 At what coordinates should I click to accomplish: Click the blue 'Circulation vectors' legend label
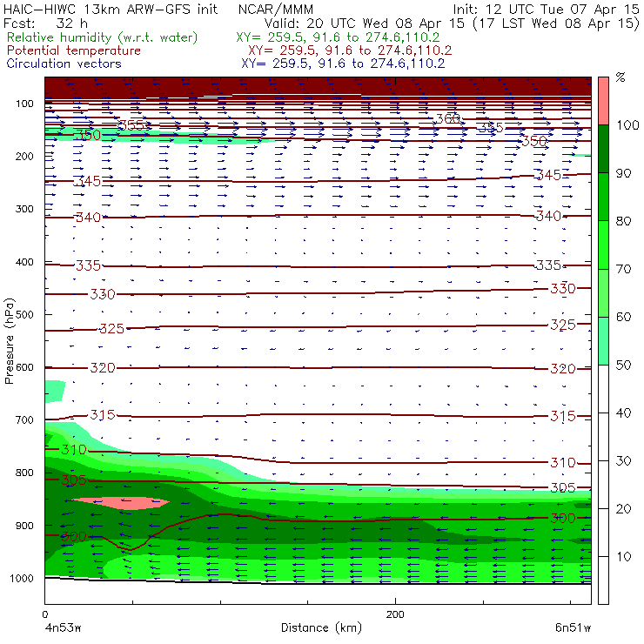[x=64, y=64]
